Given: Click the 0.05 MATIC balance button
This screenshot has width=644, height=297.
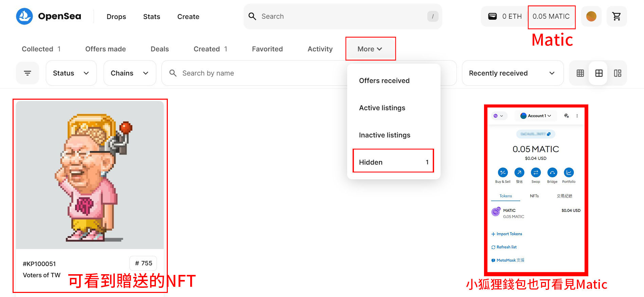Looking at the screenshot, I should click(551, 16).
